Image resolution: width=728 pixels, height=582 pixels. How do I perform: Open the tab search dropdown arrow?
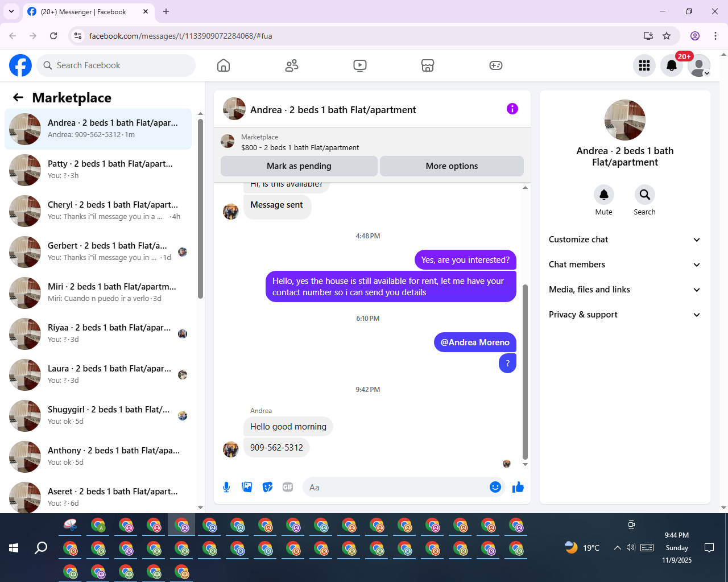click(x=11, y=11)
